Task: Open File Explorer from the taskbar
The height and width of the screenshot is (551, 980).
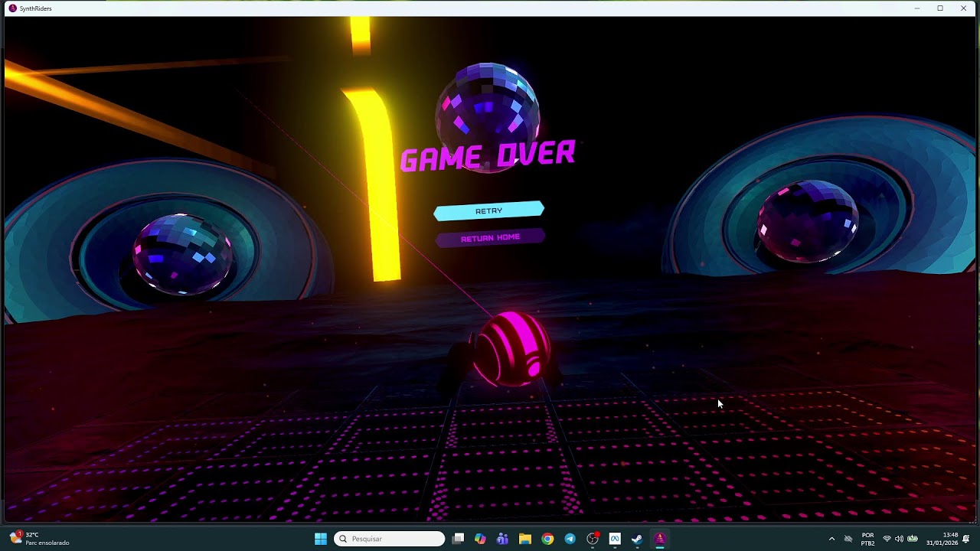Action: pyautogui.click(x=524, y=539)
